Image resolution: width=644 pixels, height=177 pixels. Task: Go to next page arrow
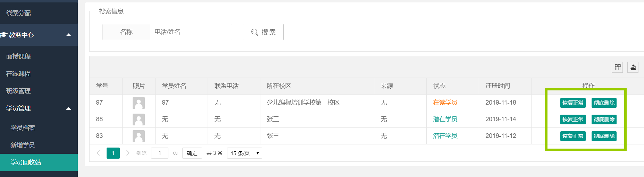[x=128, y=153]
